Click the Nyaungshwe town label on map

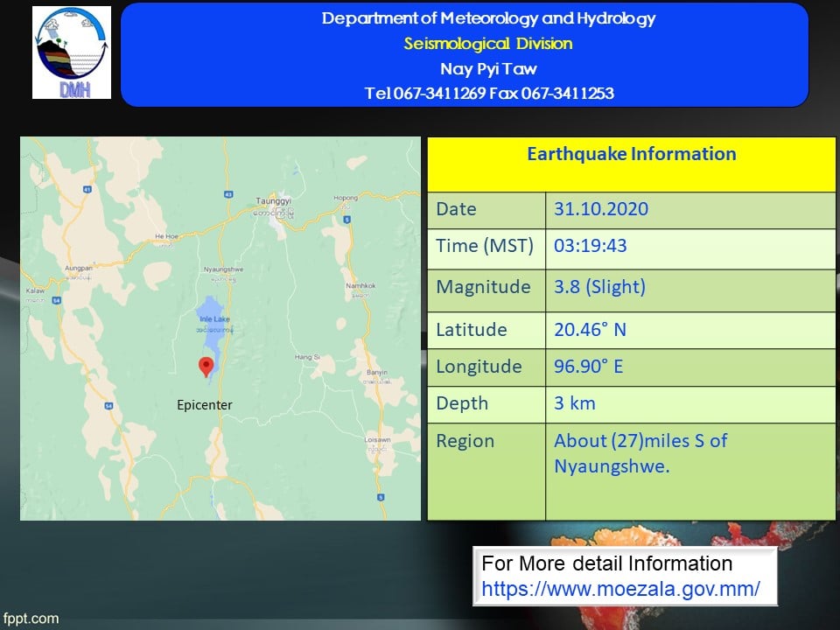coord(220,269)
